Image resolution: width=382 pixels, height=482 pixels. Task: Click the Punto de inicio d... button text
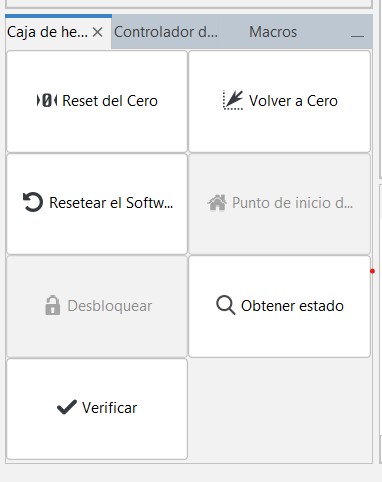(292, 203)
